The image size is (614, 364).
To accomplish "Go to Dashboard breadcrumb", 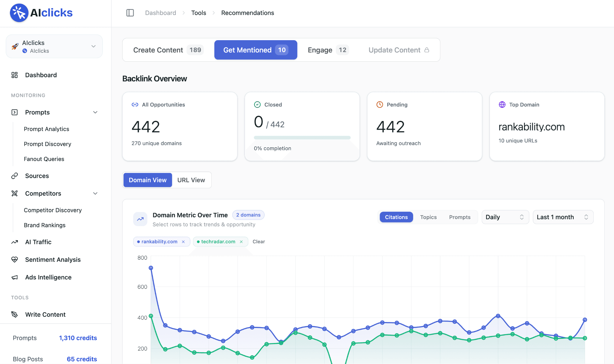I will (160, 13).
